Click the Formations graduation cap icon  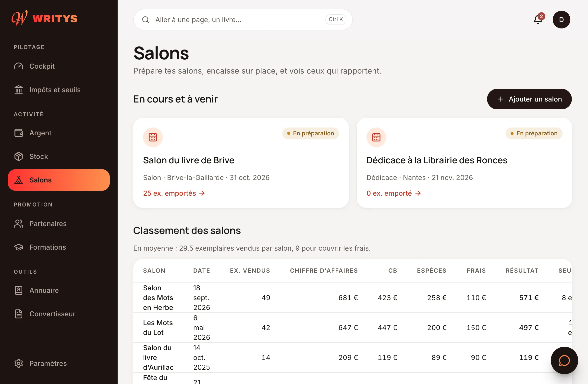[x=19, y=247]
